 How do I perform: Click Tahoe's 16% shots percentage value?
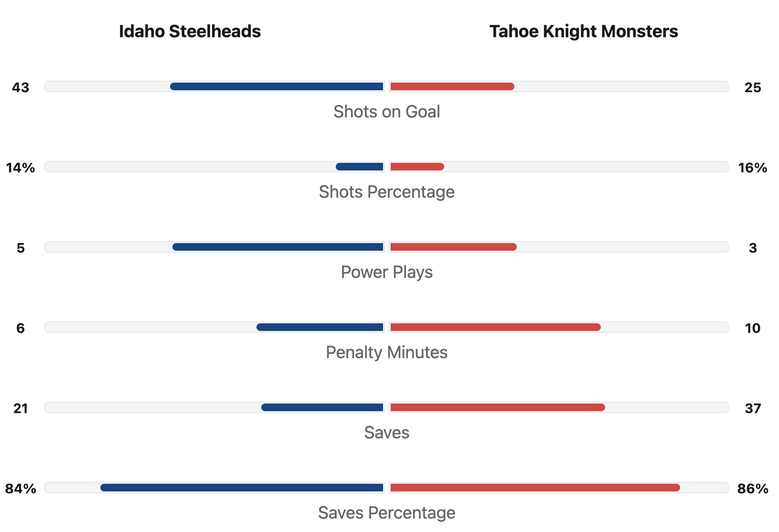(x=752, y=168)
